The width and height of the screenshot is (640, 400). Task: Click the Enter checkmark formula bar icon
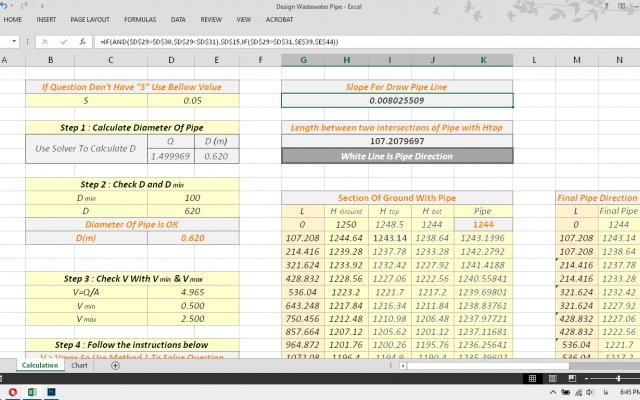click(64, 41)
